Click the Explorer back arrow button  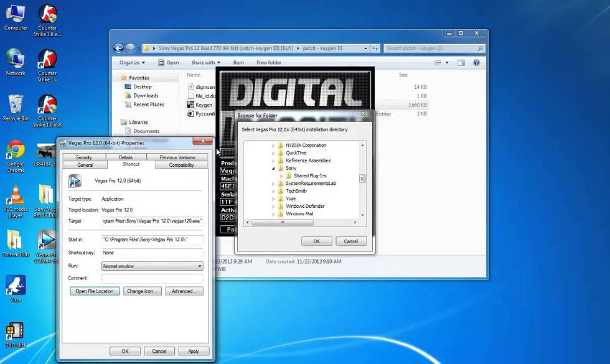(118, 49)
